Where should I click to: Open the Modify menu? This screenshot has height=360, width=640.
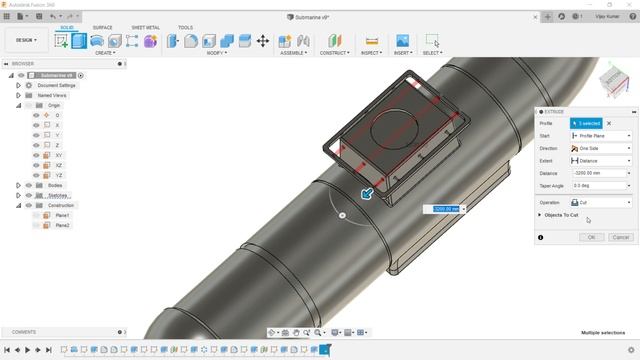click(217, 53)
